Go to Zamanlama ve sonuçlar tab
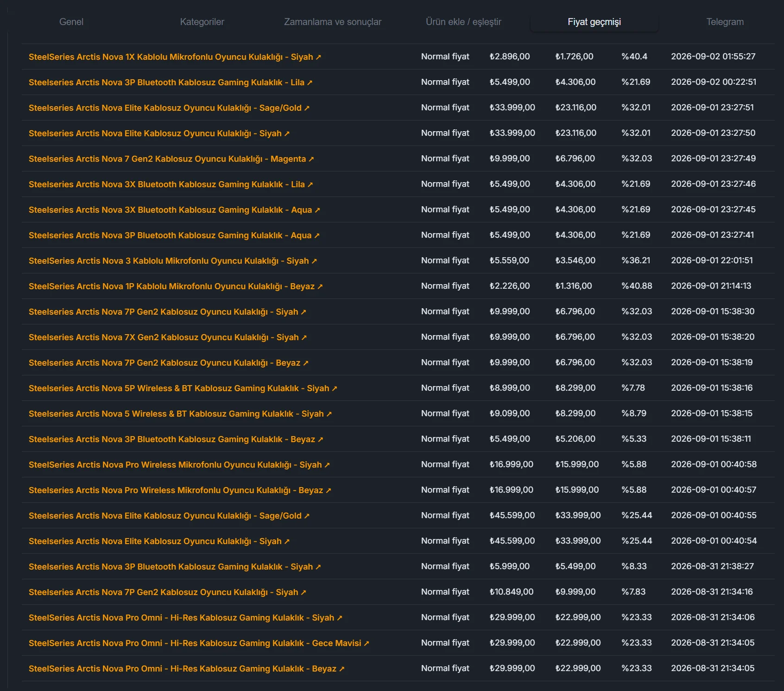This screenshot has width=784, height=691. tap(333, 22)
